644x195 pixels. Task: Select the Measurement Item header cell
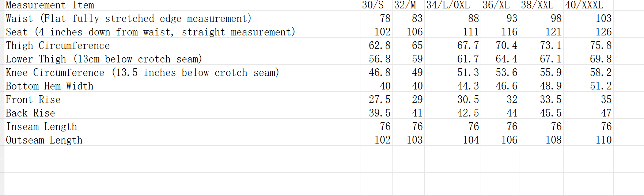pos(182,5)
